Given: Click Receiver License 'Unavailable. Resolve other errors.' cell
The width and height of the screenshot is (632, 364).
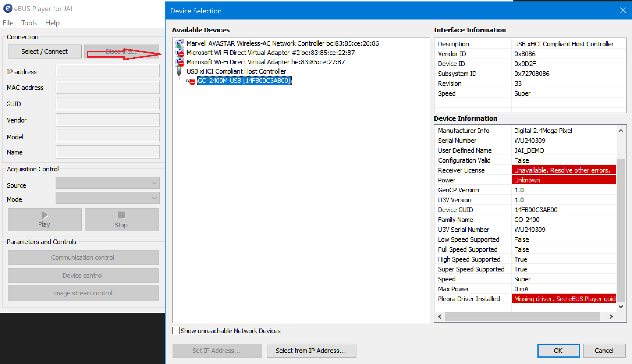Looking at the screenshot, I should click(564, 170).
